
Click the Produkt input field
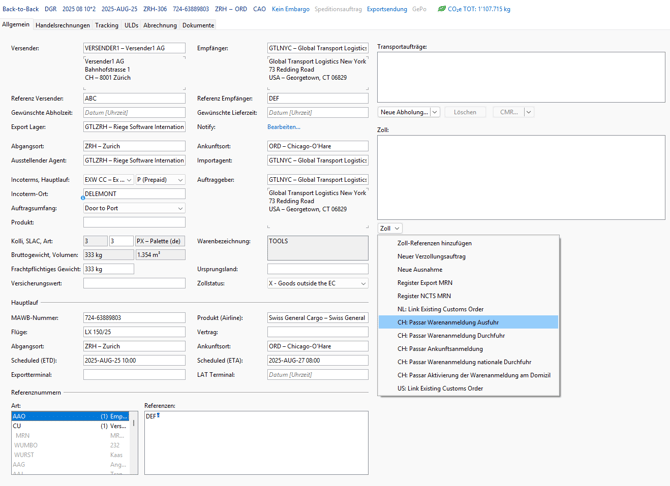point(134,222)
